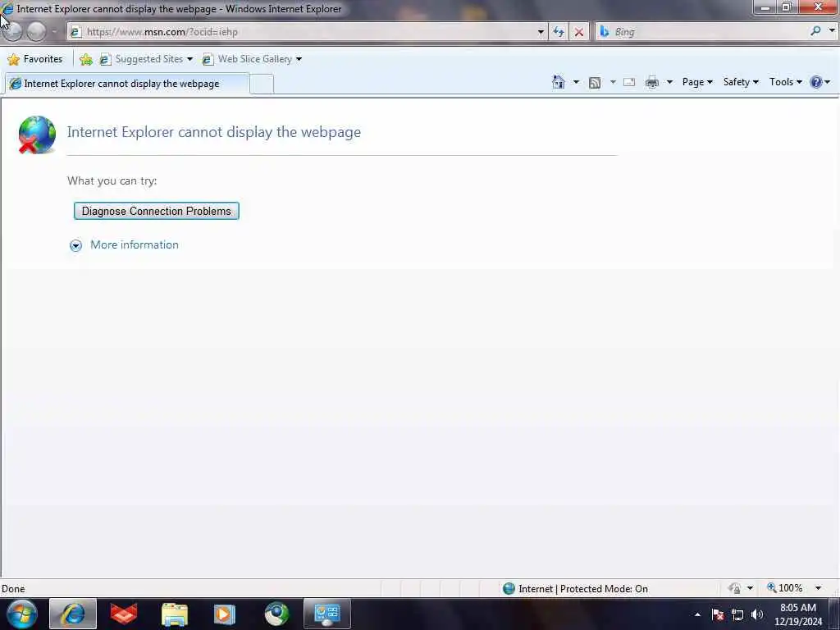Click the Refresh page icon
The width and height of the screenshot is (840, 630).
[x=559, y=32]
